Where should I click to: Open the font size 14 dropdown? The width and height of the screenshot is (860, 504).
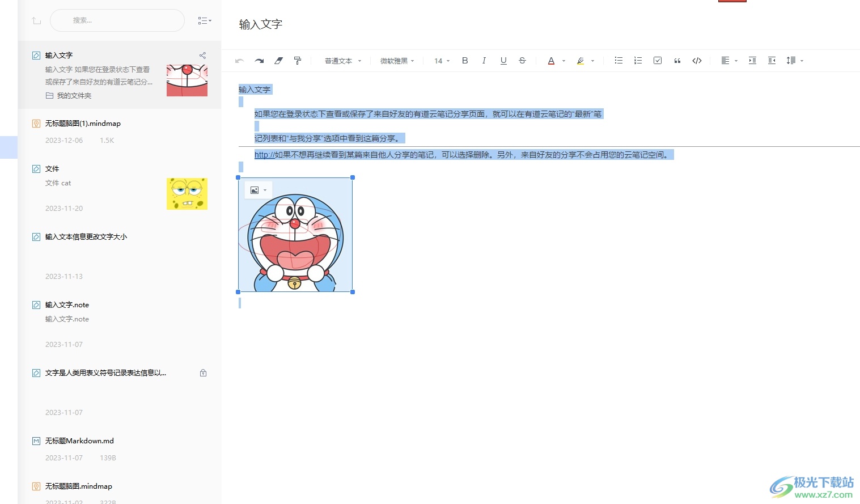pyautogui.click(x=442, y=61)
